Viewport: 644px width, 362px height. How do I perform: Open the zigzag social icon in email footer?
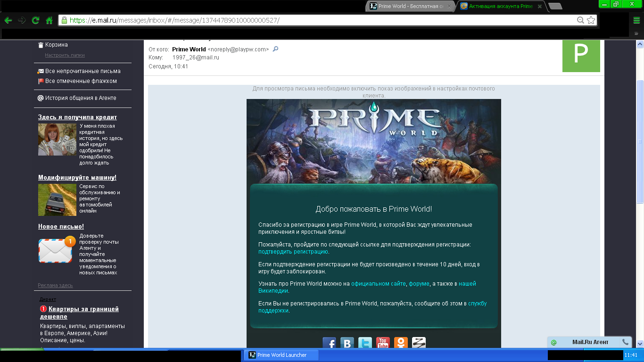click(x=419, y=343)
